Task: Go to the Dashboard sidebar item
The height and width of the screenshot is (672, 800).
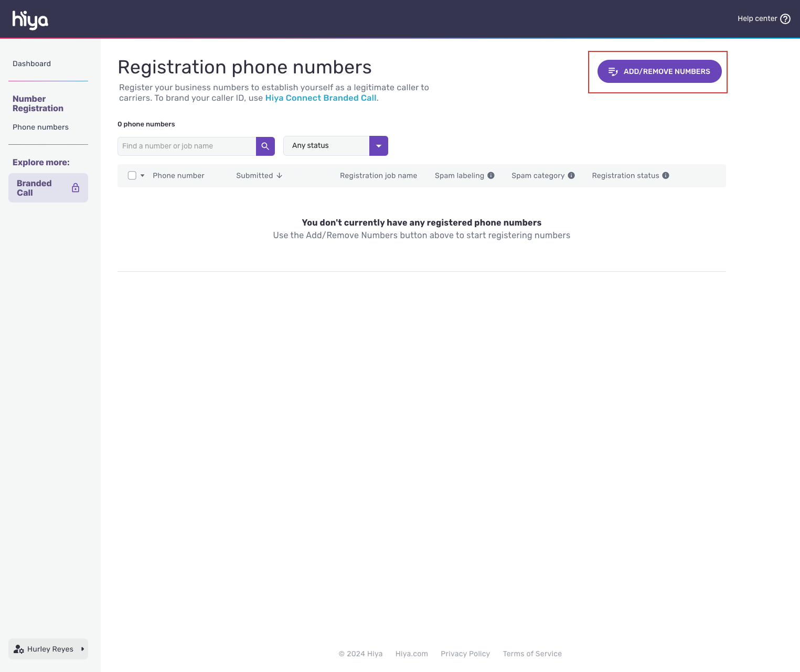Action: click(31, 63)
